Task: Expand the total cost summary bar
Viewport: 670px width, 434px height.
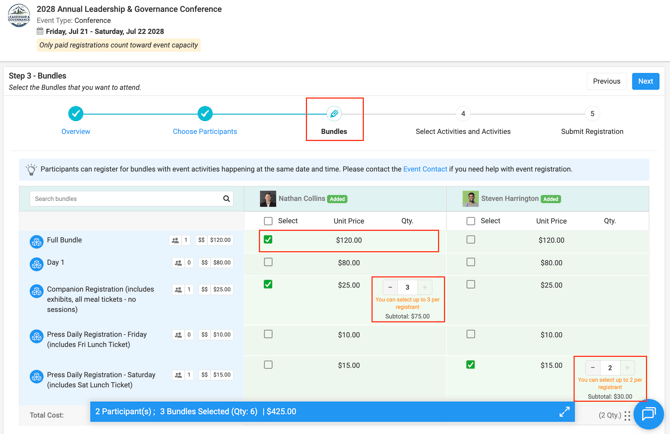Action: [x=564, y=412]
